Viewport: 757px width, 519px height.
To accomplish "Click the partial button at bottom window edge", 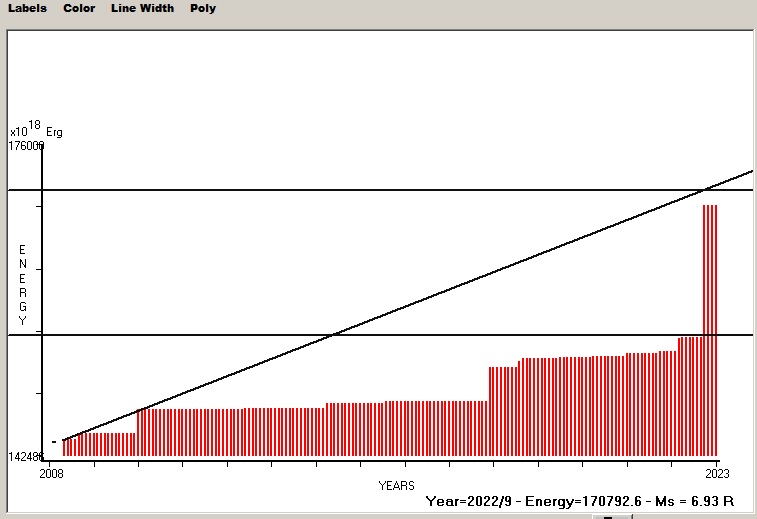I will coord(610,516).
